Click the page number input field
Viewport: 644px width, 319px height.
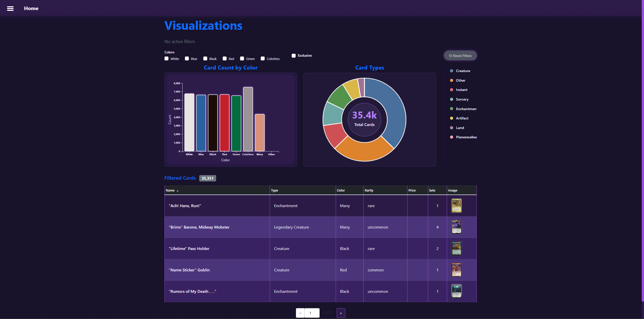click(312, 313)
